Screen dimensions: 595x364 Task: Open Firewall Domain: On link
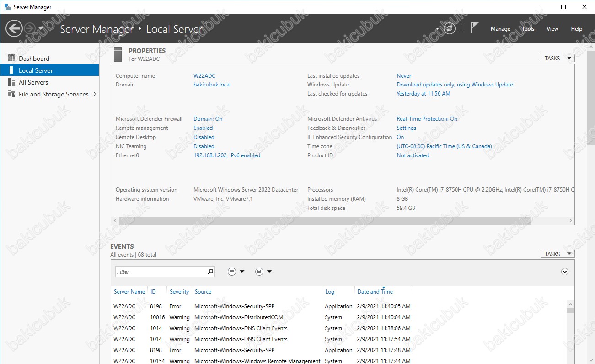pyautogui.click(x=208, y=119)
